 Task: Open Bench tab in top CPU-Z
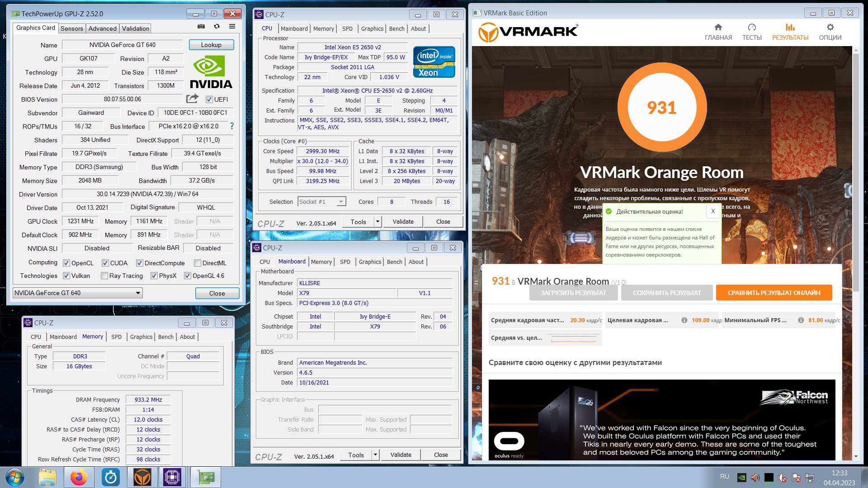[x=397, y=28]
